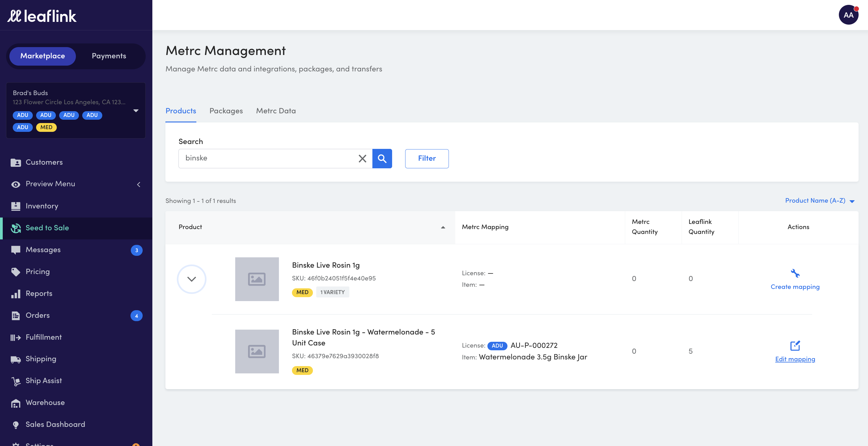Switch to Marketplace mode

pos(42,56)
